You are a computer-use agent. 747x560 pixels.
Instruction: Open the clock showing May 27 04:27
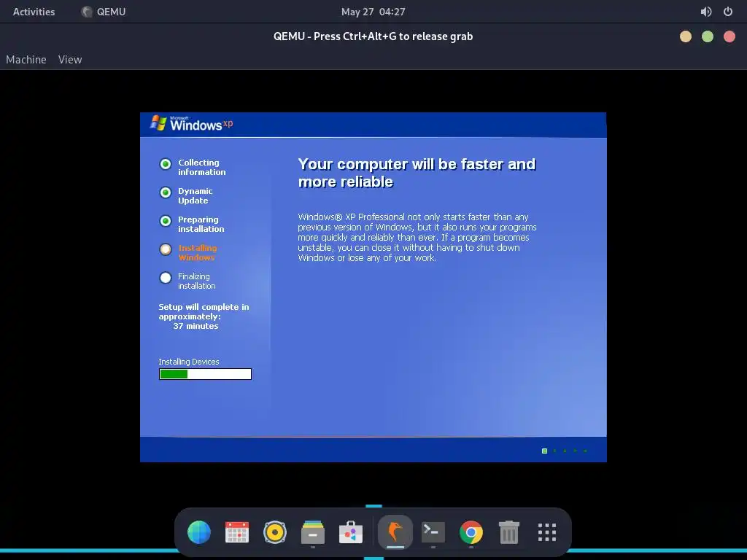point(373,12)
